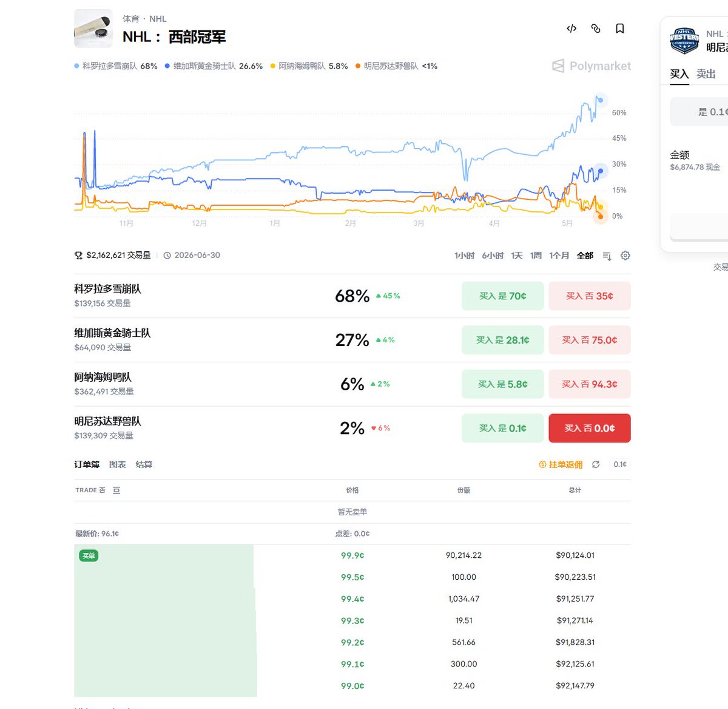Viewport: 728px width, 709px height.
Task: Buy No at 75.0¢ for 维加斯黄金骑士队
Action: 590,340
